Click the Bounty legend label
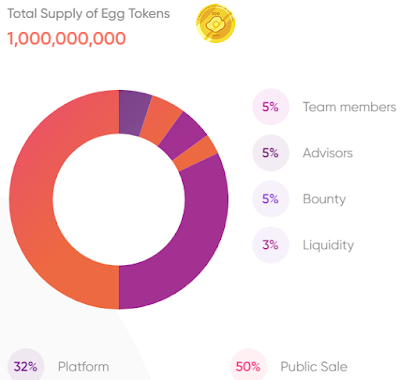Screen dimensions: 400x380 pos(324,199)
